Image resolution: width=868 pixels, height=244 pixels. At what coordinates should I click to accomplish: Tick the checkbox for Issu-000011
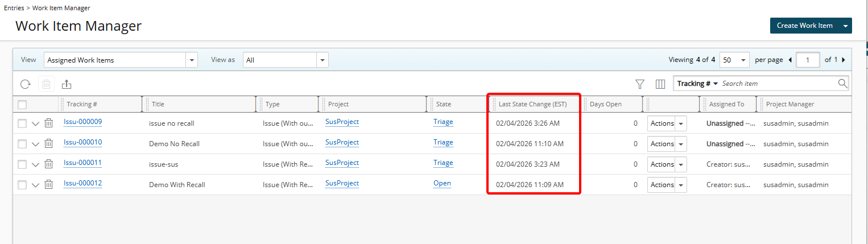pyautogui.click(x=22, y=164)
